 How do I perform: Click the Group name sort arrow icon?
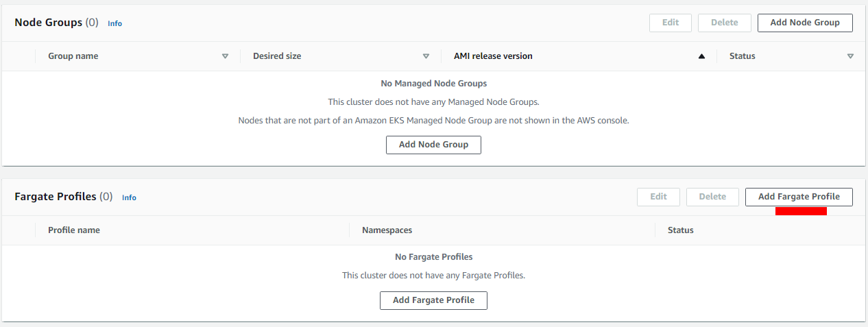click(x=225, y=56)
